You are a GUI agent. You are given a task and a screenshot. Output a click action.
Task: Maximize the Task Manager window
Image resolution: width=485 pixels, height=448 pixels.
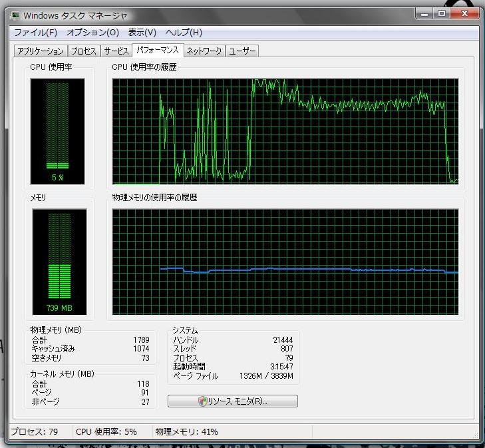(x=442, y=13)
